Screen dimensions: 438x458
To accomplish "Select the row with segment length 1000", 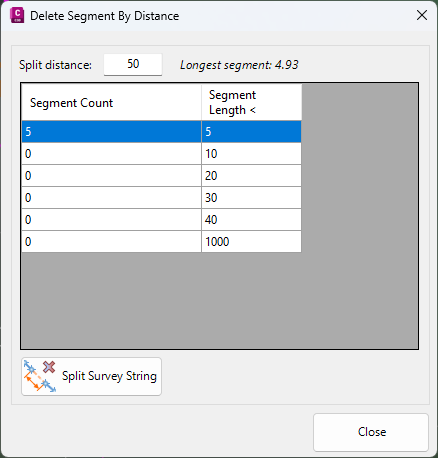I will coord(162,242).
